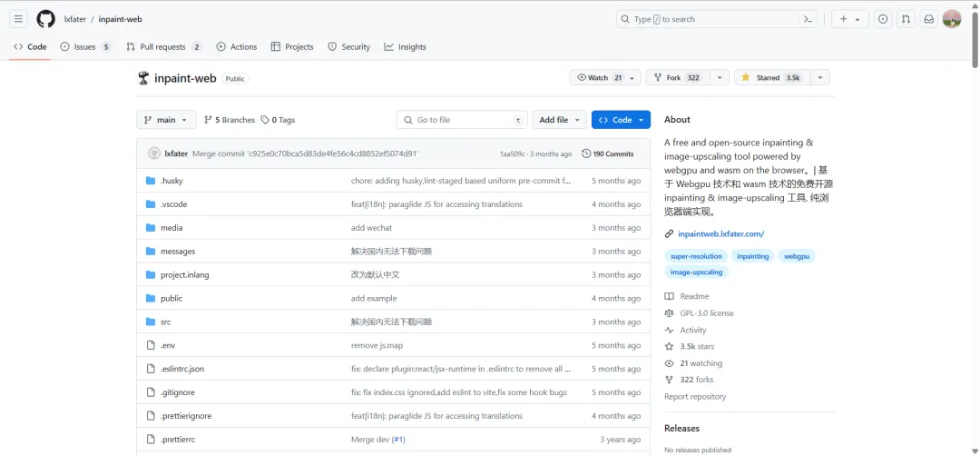Click the license scale icon
Image resolution: width=980 pixels, height=456 pixels.
coord(669,313)
